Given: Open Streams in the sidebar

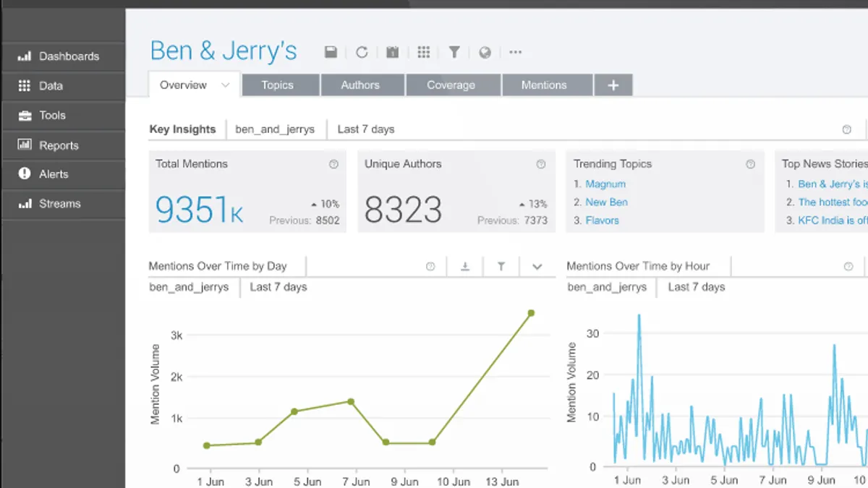Looking at the screenshot, I should pos(63,204).
